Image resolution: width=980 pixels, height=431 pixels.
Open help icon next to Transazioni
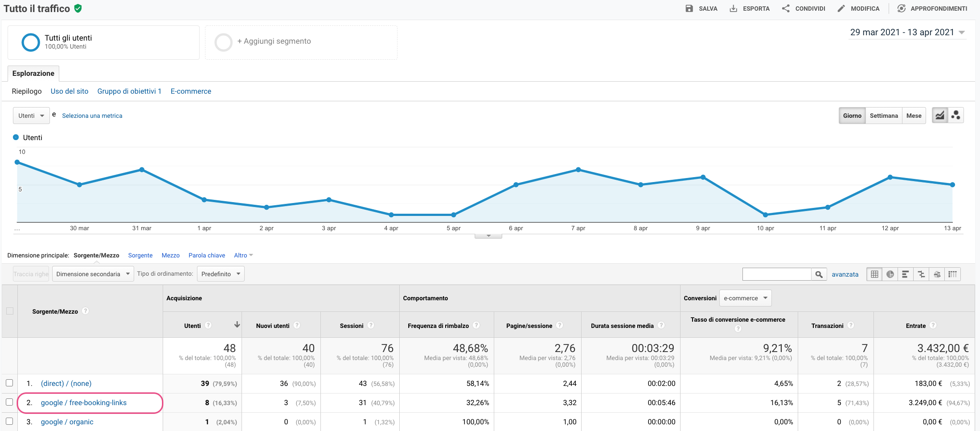tap(851, 325)
